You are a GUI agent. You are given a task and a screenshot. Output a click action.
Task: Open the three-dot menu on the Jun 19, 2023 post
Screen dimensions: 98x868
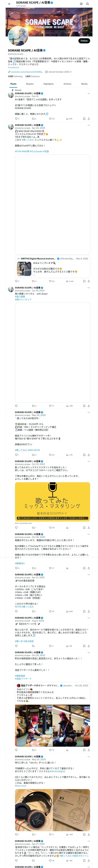coord(89,288)
